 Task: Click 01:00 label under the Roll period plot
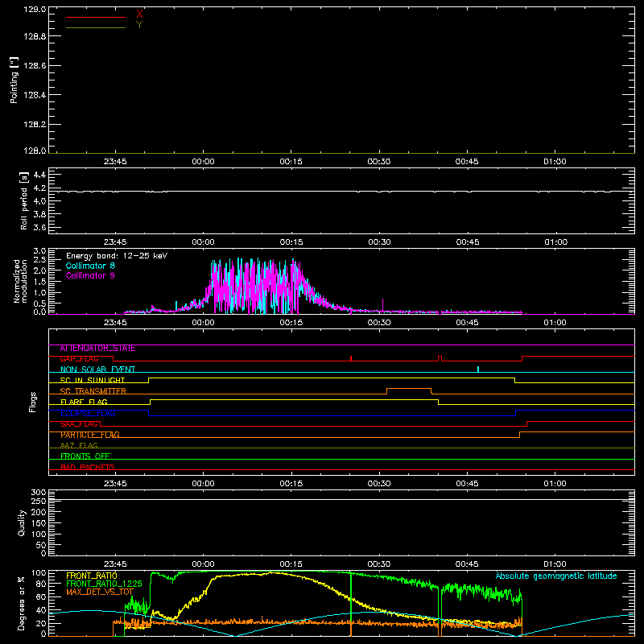[555, 242]
